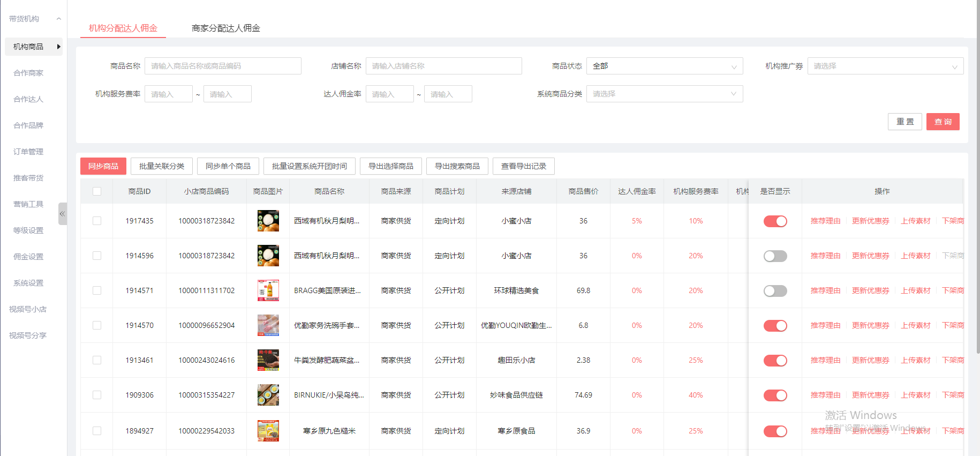Open the 商品状态 dropdown showing 全部
980x456 pixels.
pyautogui.click(x=664, y=66)
